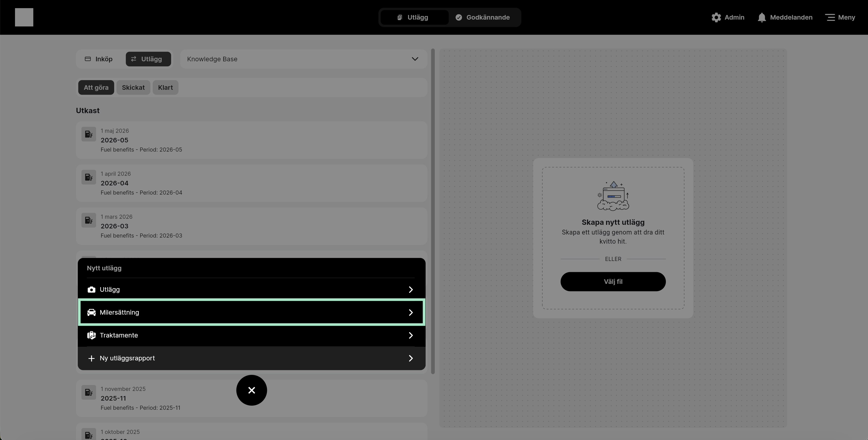Select the Utlägg toggle beside Inköp
Image resolution: width=868 pixels, height=440 pixels.
(x=148, y=59)
